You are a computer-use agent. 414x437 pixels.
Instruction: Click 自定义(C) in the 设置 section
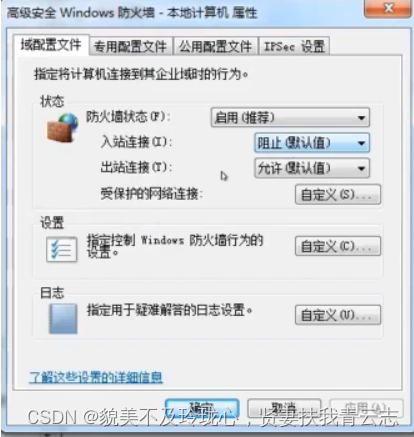338,246
